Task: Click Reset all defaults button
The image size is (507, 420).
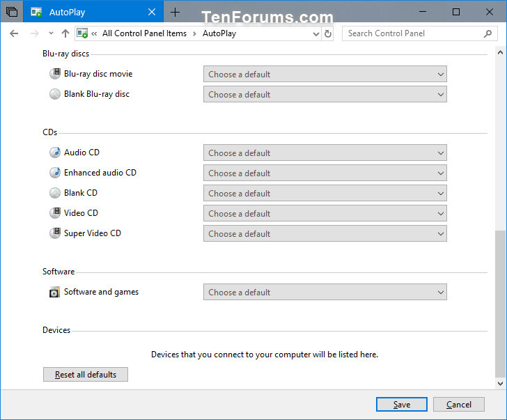Action: [x=86, y=375]
